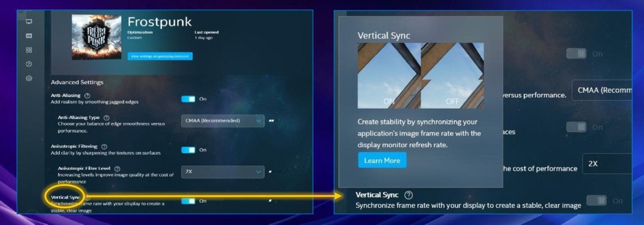Turn off Anisotropic Filtering toggle, left window
Screen dimensions: 644x225
pyautogui.click(x=188, y=150)
